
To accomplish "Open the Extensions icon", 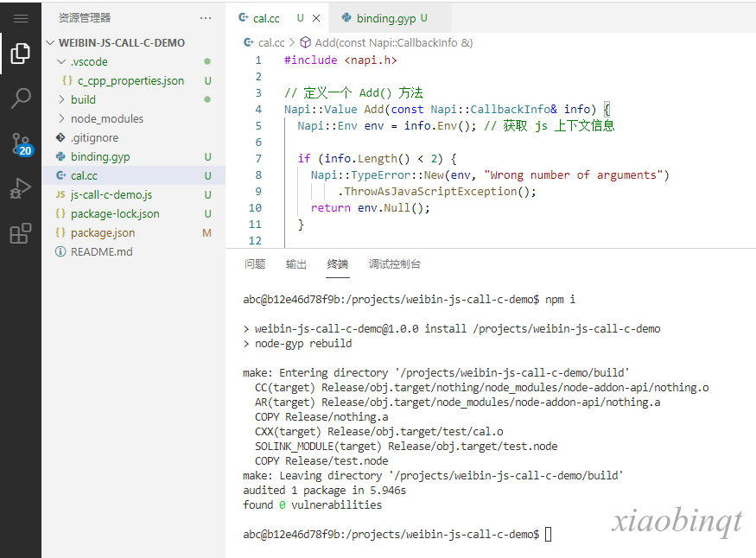I will point(21,233).
